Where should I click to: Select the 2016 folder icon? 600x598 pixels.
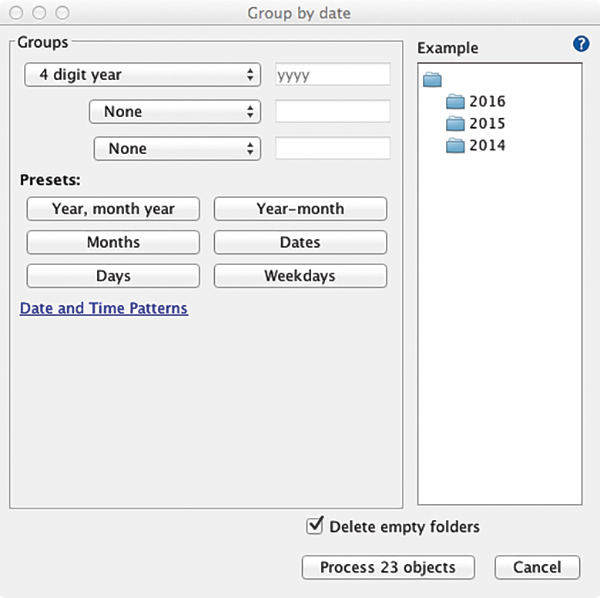[x=455, y=101]
